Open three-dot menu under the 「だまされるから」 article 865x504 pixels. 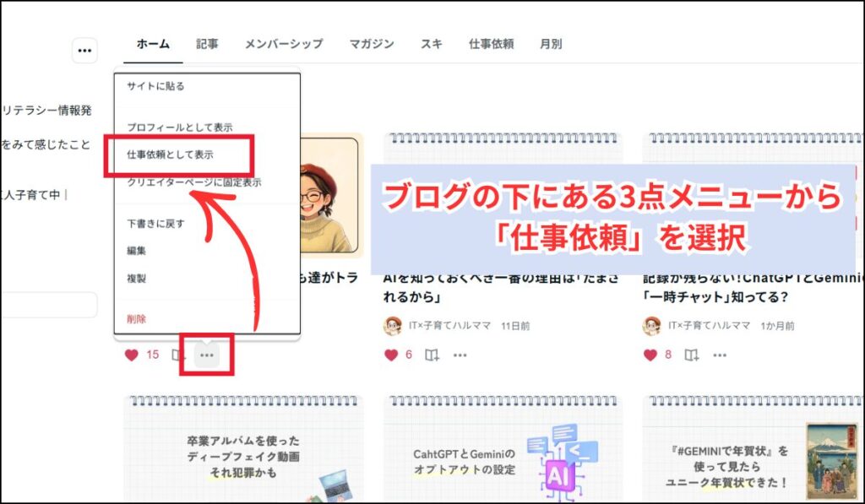pyautogui.click(x=460, y=355)
